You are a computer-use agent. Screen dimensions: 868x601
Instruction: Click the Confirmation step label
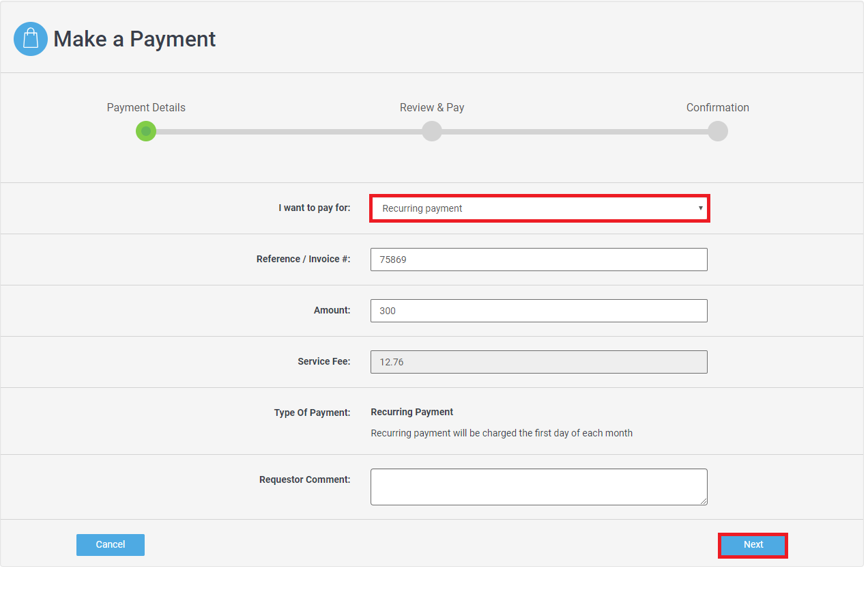(718, 108)
